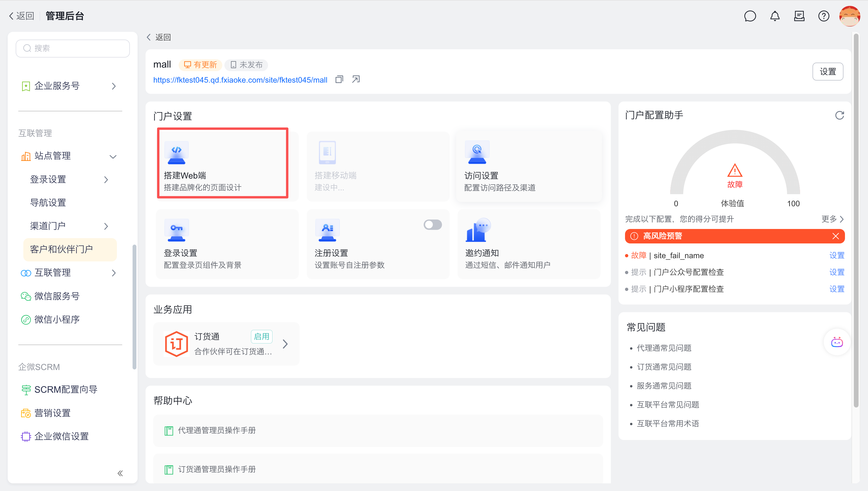Collapse the 站点管理 menu section
Screen dimensions: 868x491
113,156
